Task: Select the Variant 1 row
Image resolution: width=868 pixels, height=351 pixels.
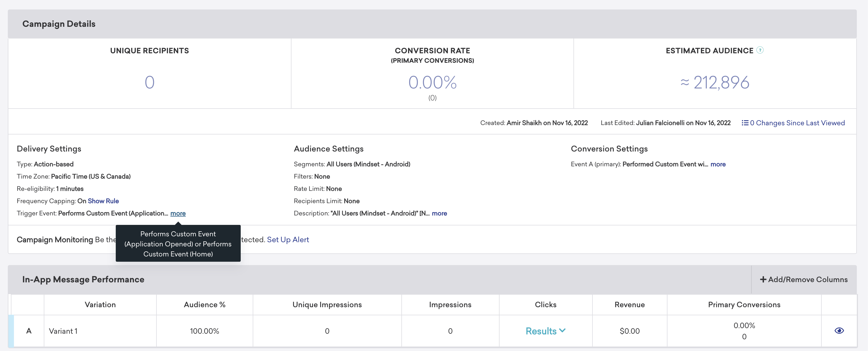Action: click(x=64, y=331)
